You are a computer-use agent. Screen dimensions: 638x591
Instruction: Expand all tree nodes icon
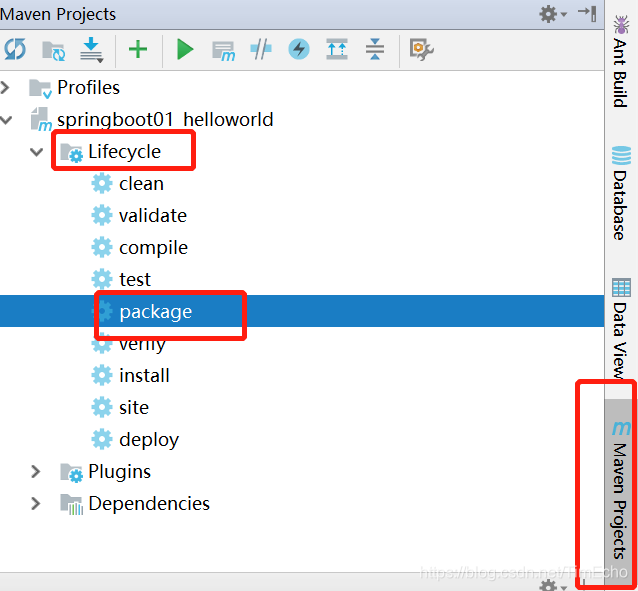click(337, 49)
